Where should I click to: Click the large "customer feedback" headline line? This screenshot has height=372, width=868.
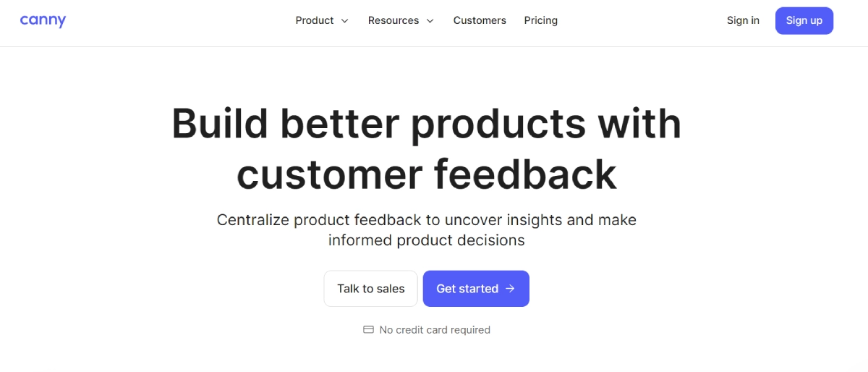click(x=427, y=175)
